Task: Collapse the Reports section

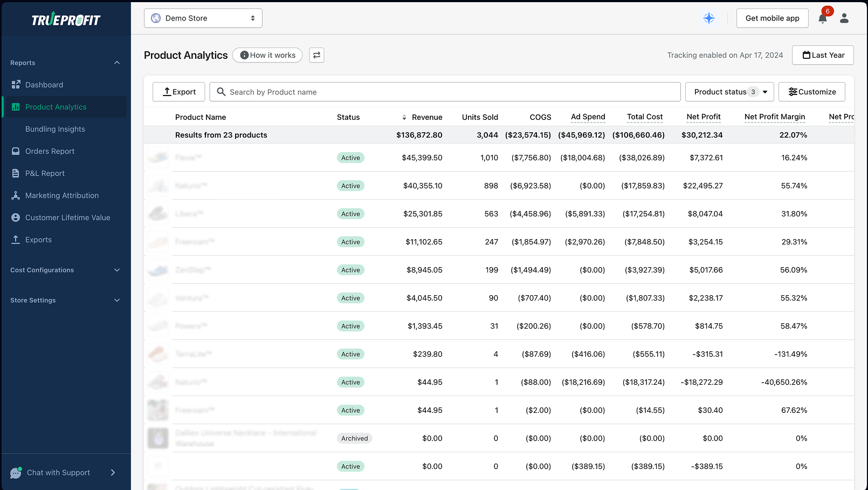Action: (x=117, y=63)
